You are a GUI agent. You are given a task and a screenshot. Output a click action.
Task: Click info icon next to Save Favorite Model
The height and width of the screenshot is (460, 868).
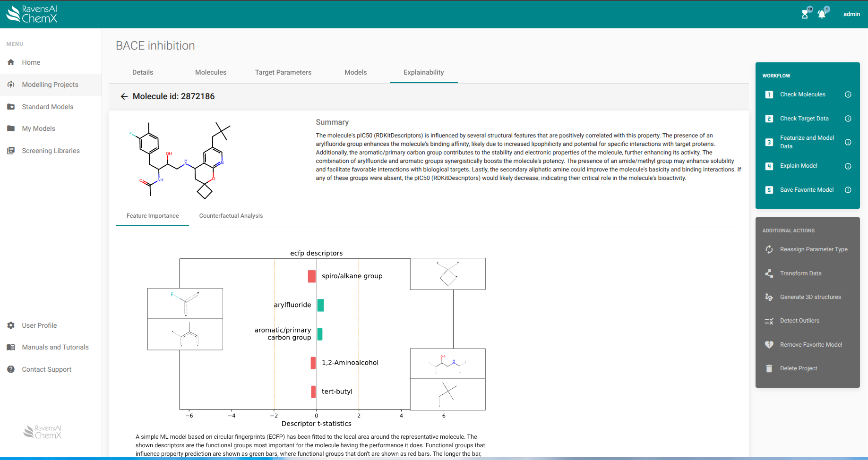pyautogui.click(x=848, y=190)
